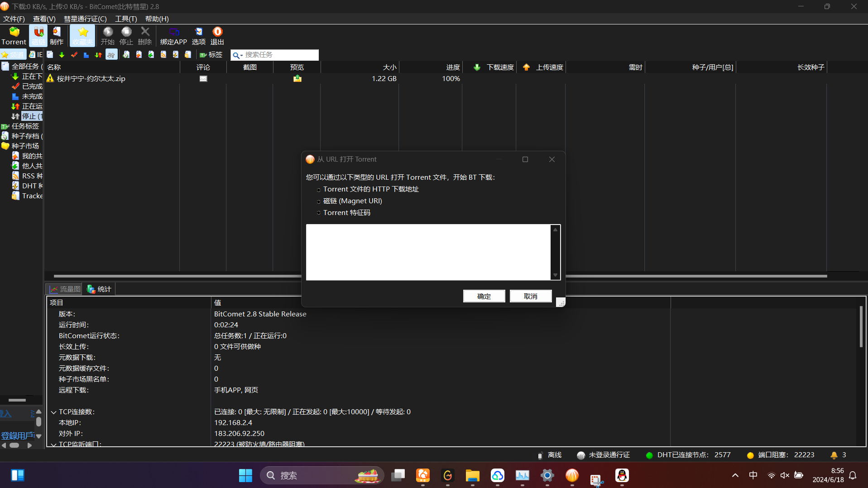The height and width of the screenshot is (488, 868).
Task: Click inside the URL text input box
Action: pos(428,252)
